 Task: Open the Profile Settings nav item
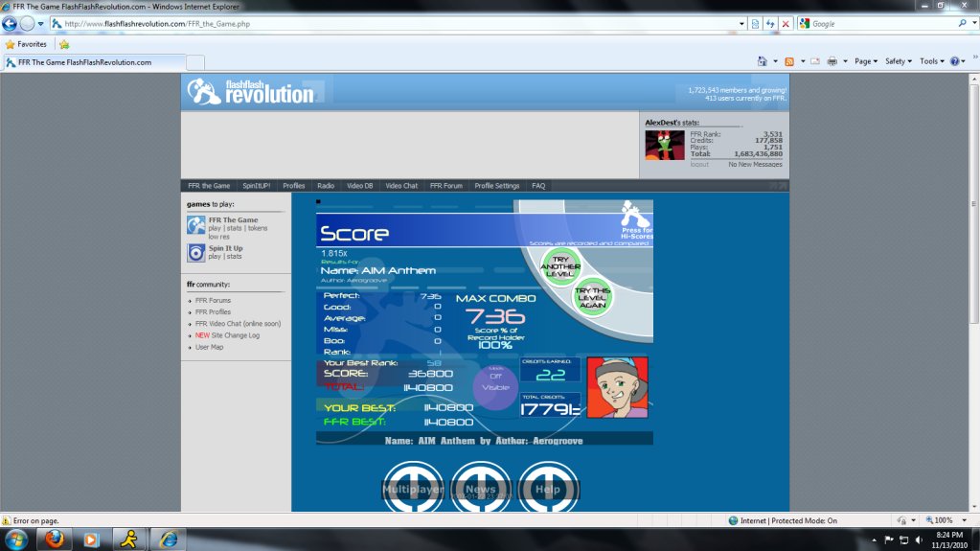point(496,186)
